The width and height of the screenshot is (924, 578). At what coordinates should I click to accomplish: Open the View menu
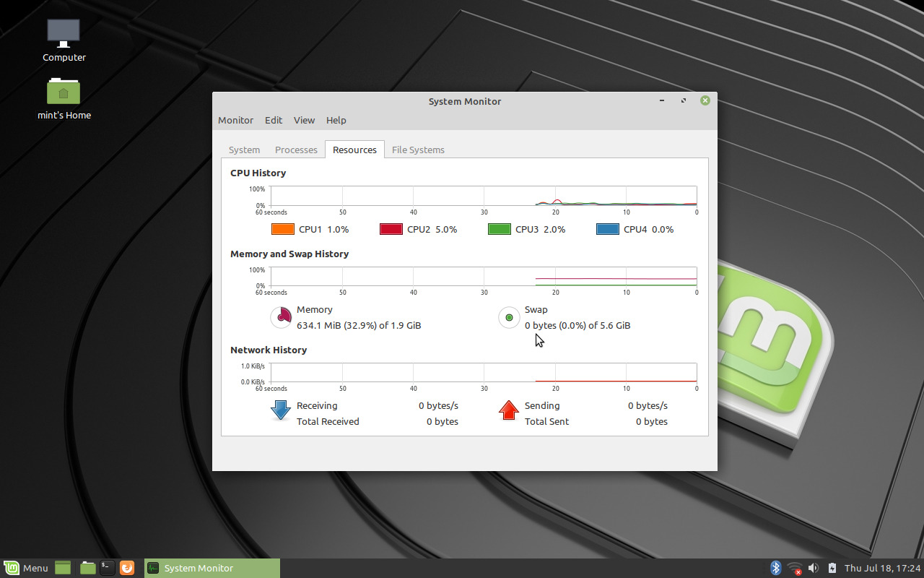304,120
